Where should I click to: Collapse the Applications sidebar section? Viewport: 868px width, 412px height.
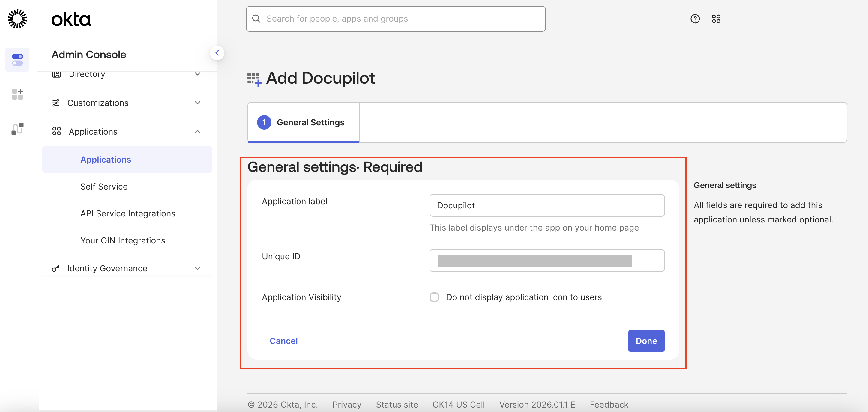click(x=197, y=132)
